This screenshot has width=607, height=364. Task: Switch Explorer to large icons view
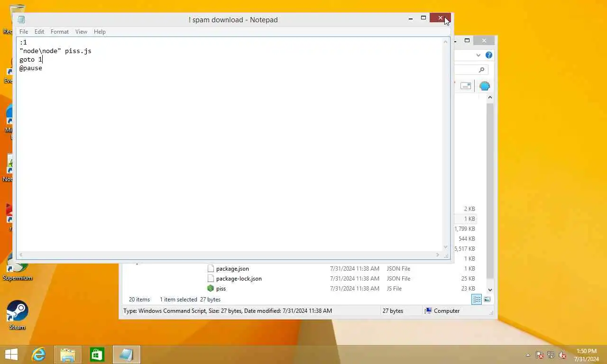487,299
